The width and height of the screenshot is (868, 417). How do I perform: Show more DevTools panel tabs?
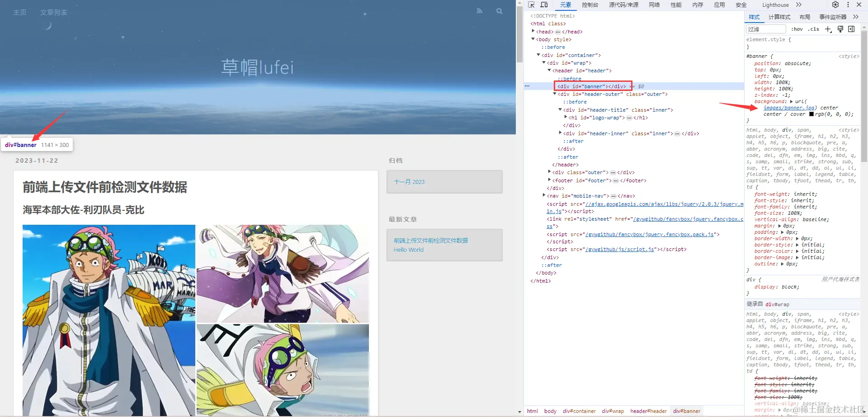799,5
